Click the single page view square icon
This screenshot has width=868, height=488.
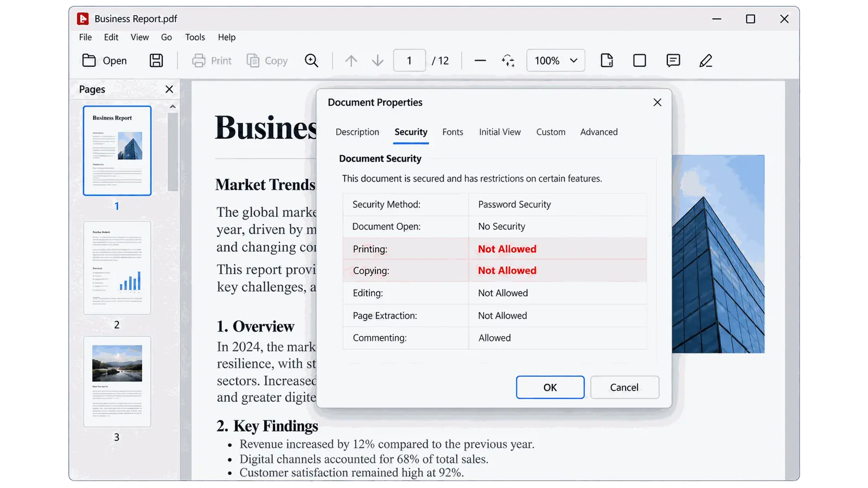[640, 60]
